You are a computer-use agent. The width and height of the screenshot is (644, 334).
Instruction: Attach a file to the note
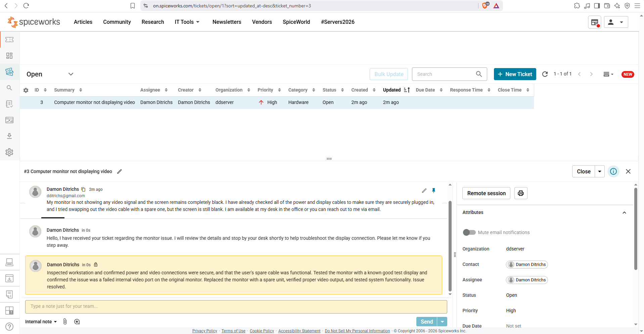click(x=65, y=322)
